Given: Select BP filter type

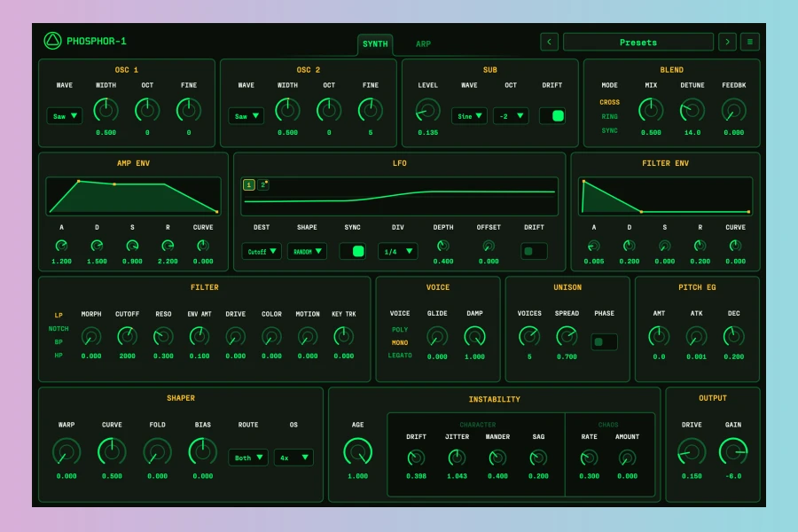Looking at the screenshot, I should (59, 342).
